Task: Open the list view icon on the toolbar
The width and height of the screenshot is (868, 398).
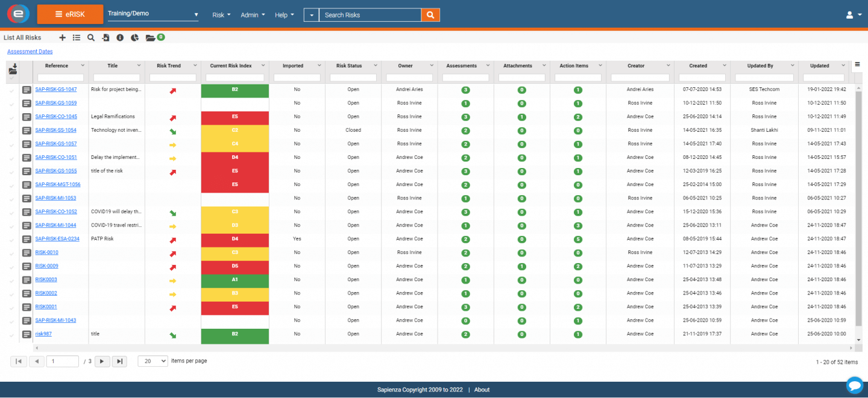Action: (x=77, y=37)
